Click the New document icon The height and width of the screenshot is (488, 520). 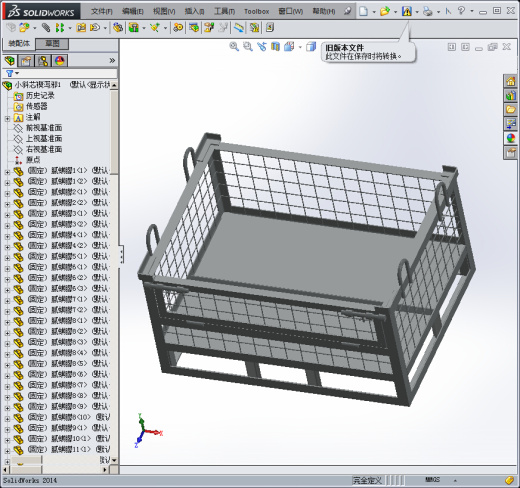363,11
